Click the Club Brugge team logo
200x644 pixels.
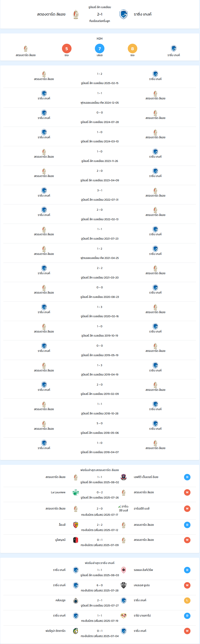coord(76,601)
